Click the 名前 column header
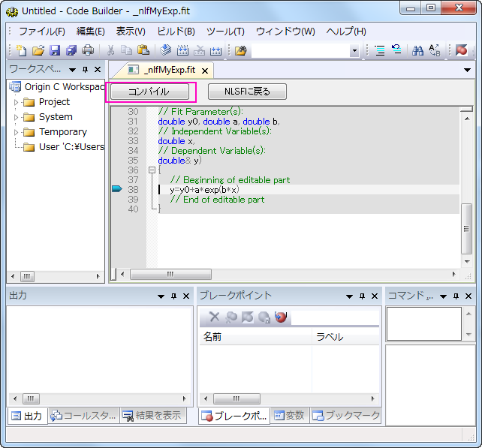482x448 pixels. [255, 337]
